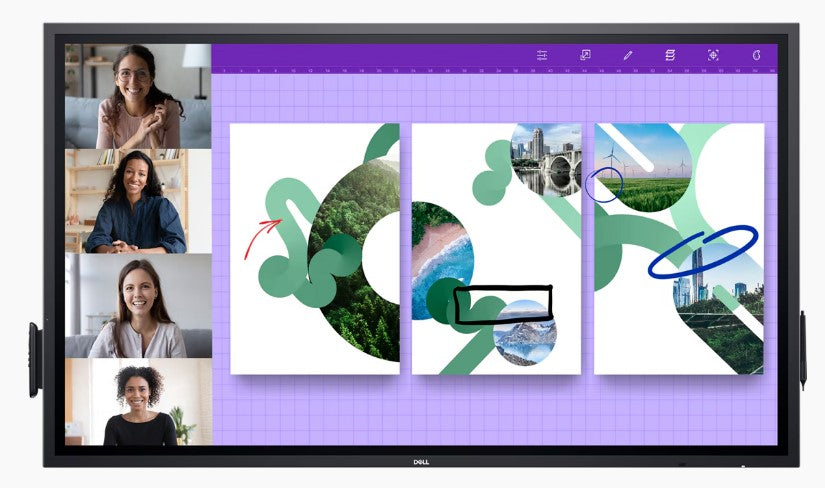
Task: Click the focus target frame icon
Action: (713, 55)
